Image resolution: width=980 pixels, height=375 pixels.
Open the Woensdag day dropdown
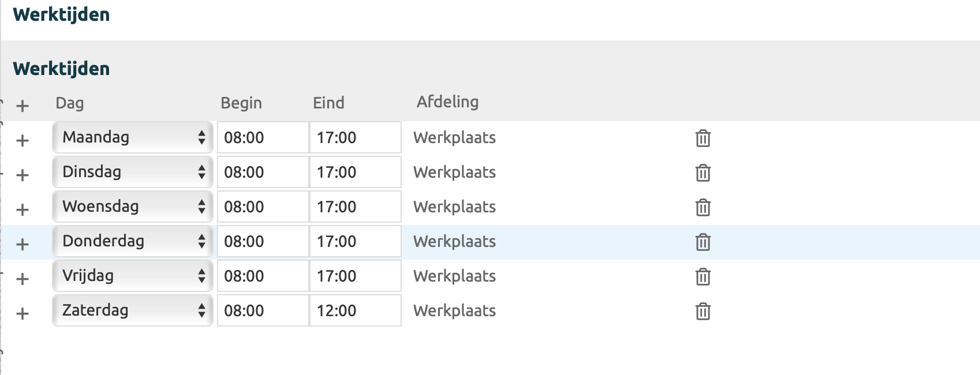(x=133, y=207)
